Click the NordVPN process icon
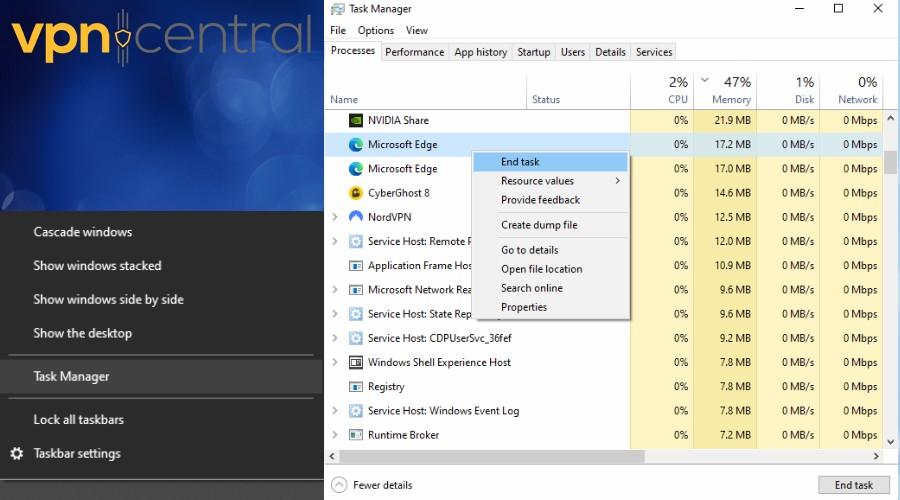This screenshot has height=500, width=900. coord(356,217)
